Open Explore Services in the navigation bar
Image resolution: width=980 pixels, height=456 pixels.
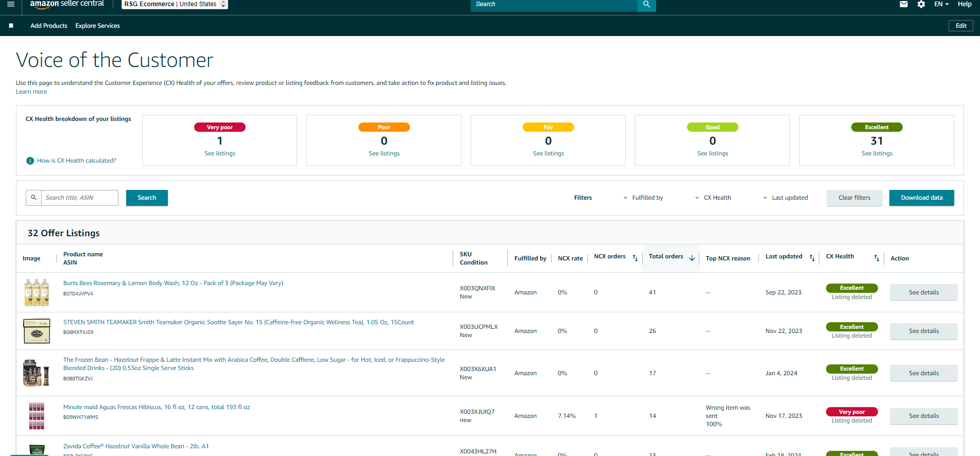pyautogui.click(x=98, y=26)
